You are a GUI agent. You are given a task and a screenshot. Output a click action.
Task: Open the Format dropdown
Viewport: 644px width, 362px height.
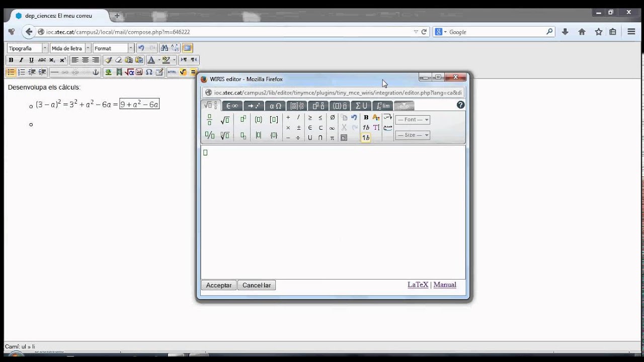[x=113, y=48]
